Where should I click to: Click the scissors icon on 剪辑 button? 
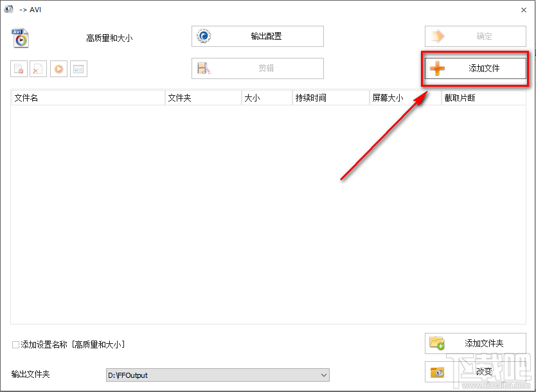coord(204,68)
